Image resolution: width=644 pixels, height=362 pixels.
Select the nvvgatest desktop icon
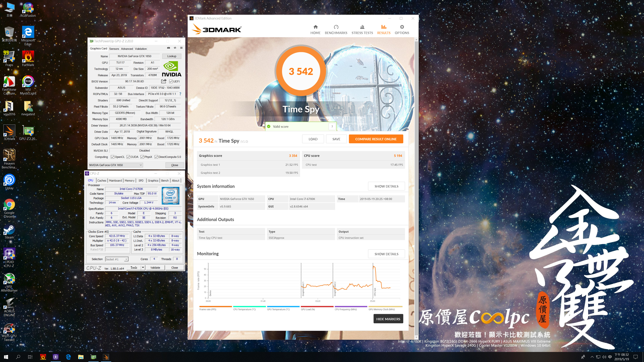pos(28,108)
